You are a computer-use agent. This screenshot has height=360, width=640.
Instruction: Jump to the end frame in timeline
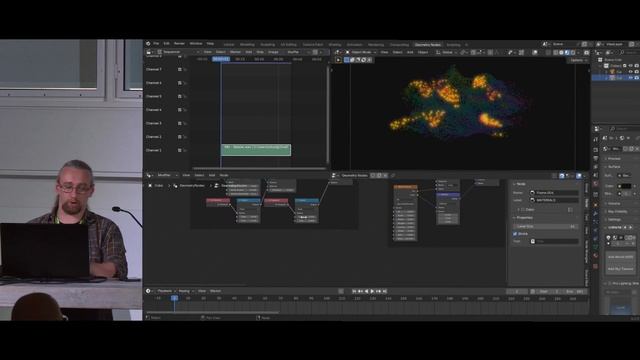point(384,291)
